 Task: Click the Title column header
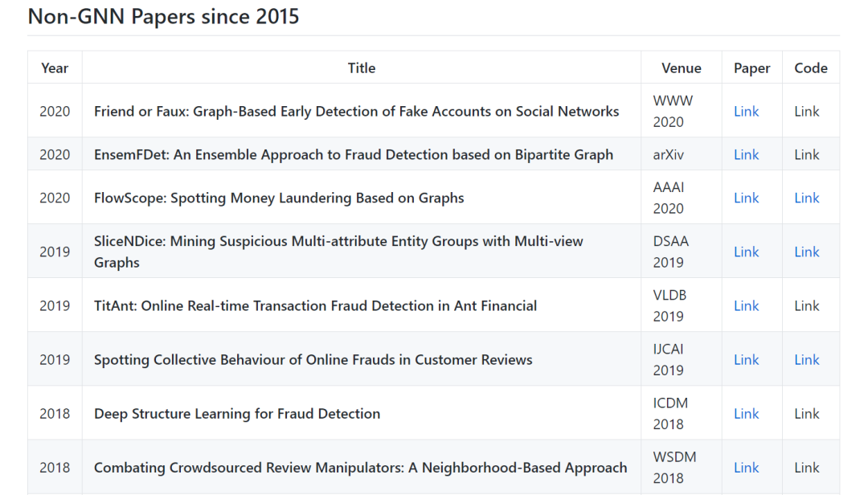coord(362,68)
